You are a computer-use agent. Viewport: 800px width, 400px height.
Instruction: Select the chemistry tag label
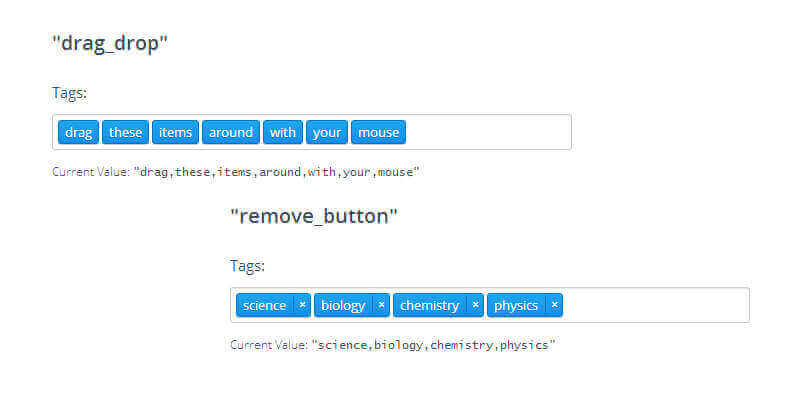pos(429,305)
